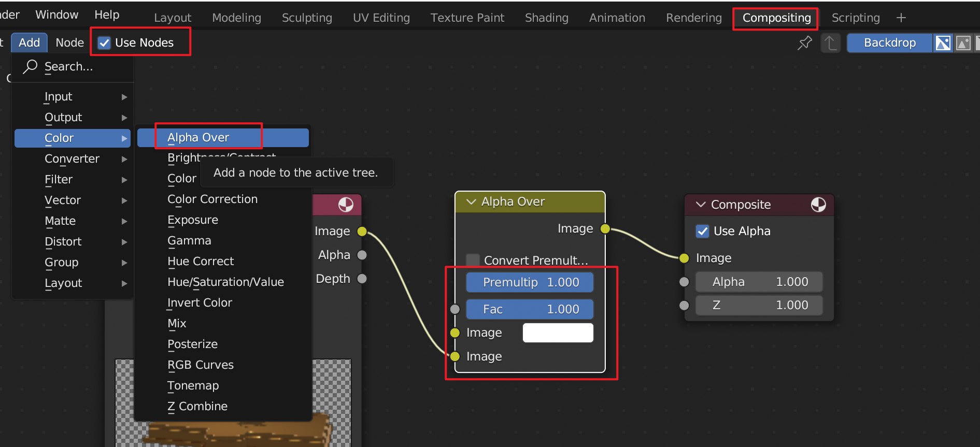Choose Hue Correct node
The width and height of the screenshot is (980, 447).
tap(223, 262)
